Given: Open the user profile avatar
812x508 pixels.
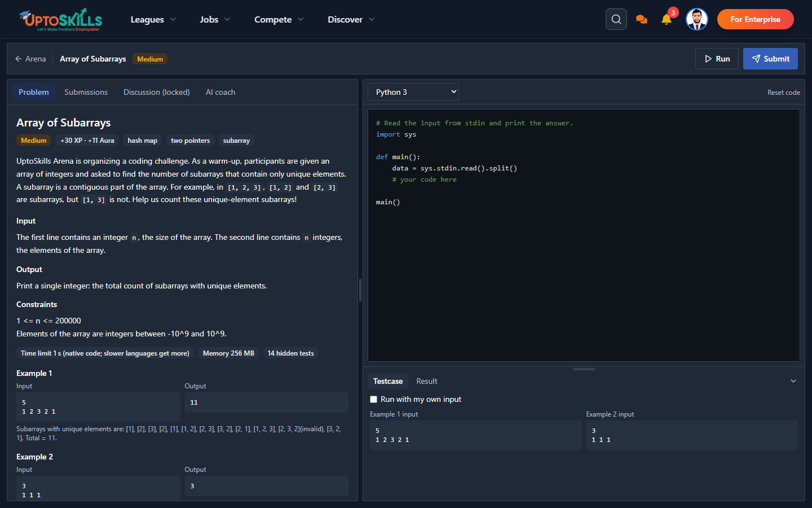Looking at the screenshot, I should click(x=697, y=19).
